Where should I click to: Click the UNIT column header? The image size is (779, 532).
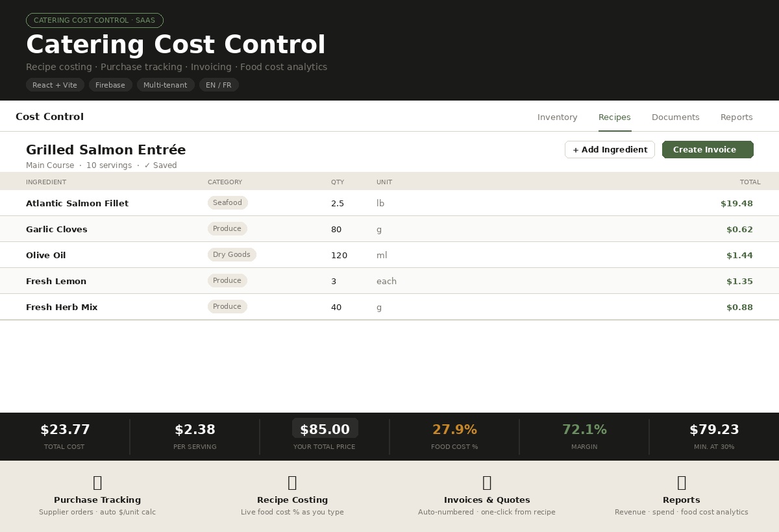[384, 182]
